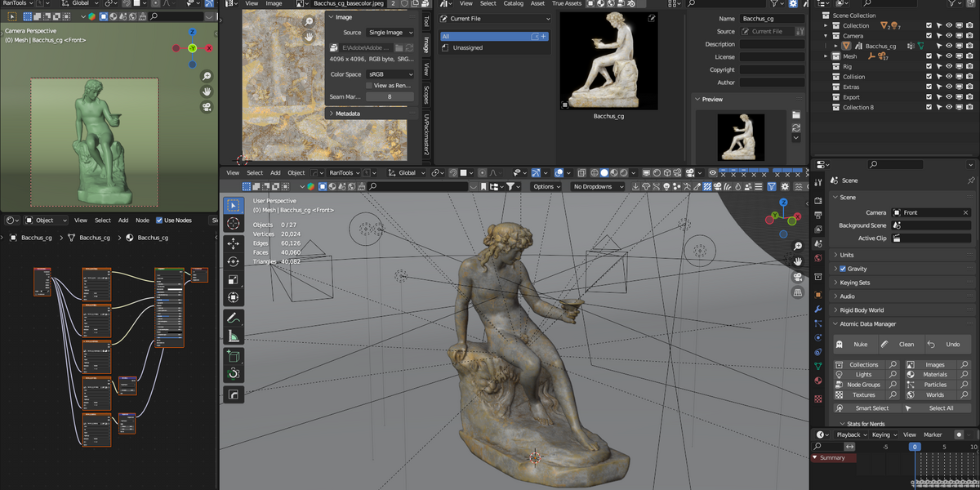This screenshot has width=980, height=490.
Task: Open the Particles properties tab
Action: click(x=818, y=323)
